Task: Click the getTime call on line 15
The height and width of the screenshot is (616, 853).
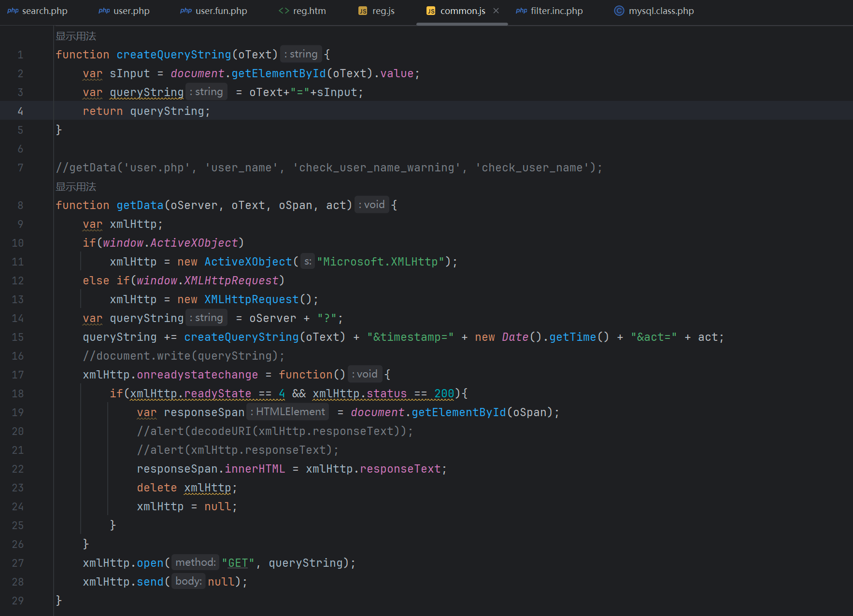Action: pos(573,337)
